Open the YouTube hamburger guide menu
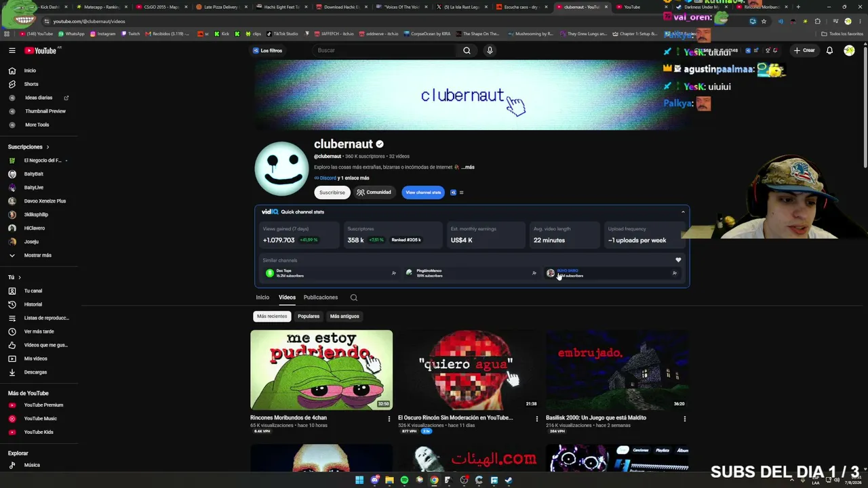The height and width of the screenshot is (488, 868). click(12, 50)
